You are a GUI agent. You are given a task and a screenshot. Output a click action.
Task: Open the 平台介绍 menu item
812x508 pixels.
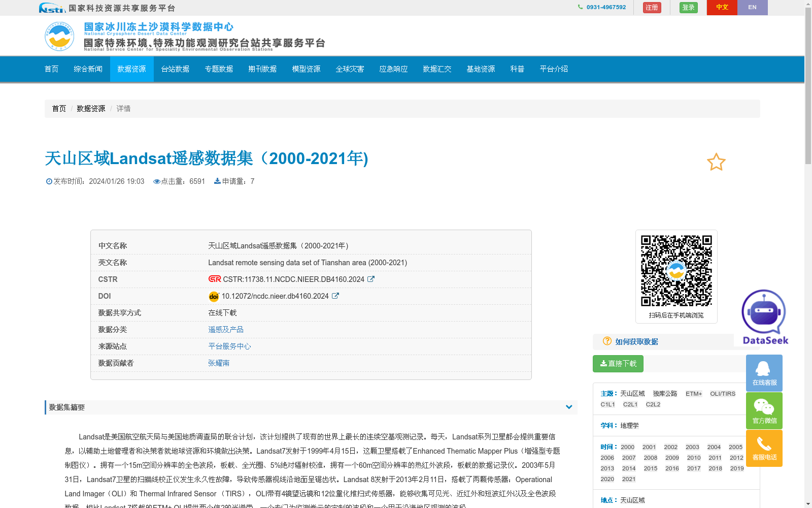554,69
